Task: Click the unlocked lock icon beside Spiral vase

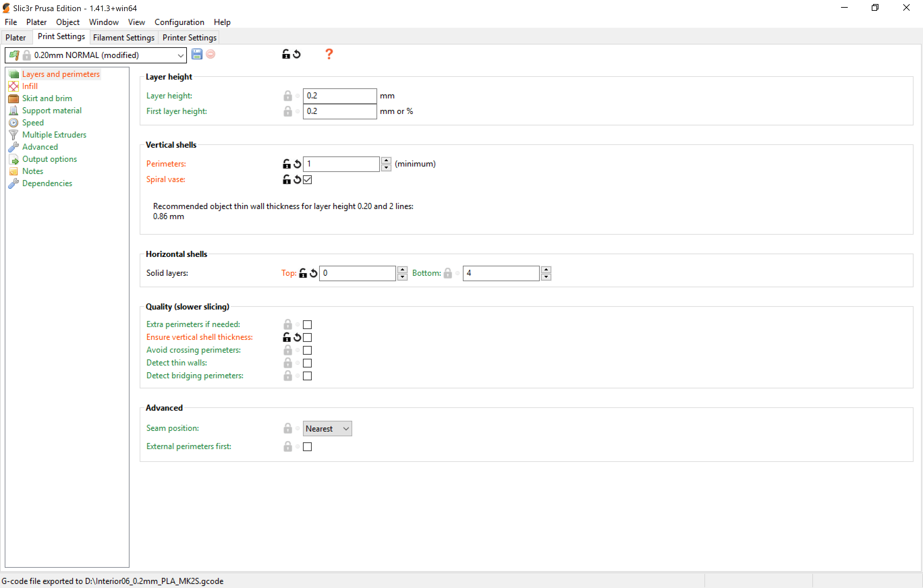Action: pyautogui.click(x=286, y=180)
